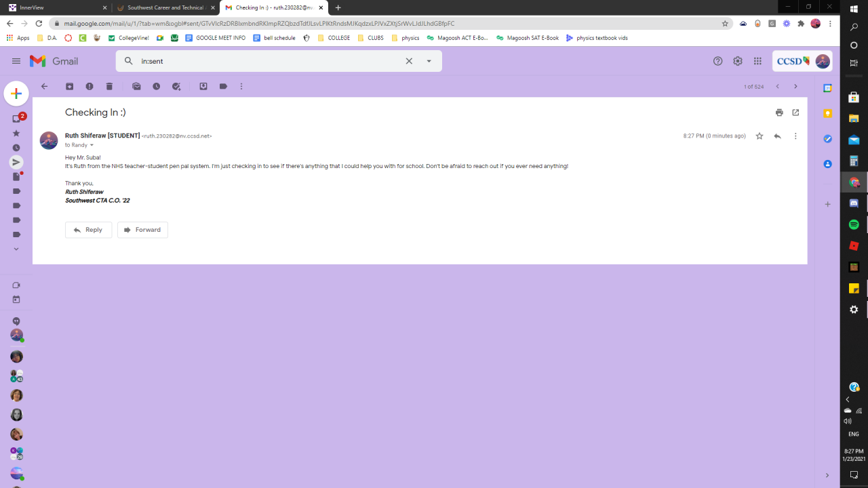Click the reply arrow icon beside the star
This screenshot has width=868, height=488.
[x=777, y=136]
